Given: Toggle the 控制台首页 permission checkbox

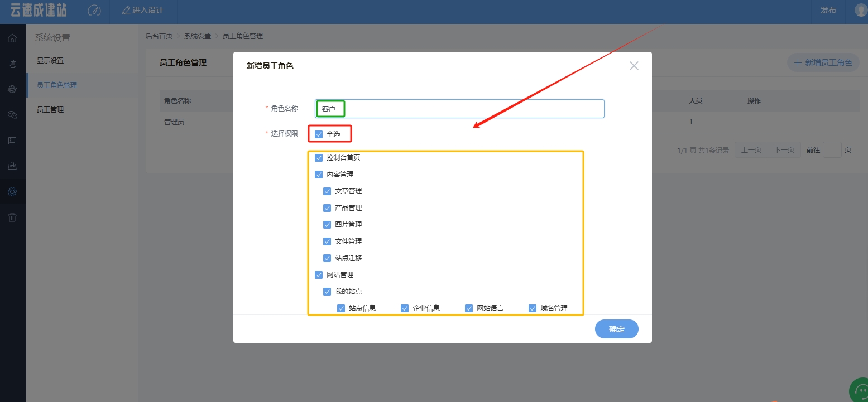Looking at the screenshot, I should [x=319, y=158].
